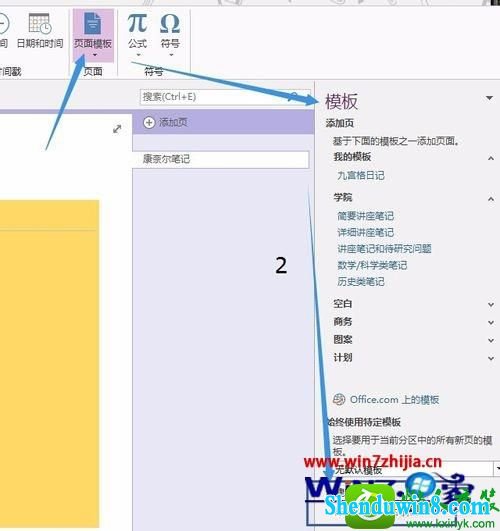Open the 符号 Omega symbol tool
Screen dimensions: 500x531
pos(170,23)
